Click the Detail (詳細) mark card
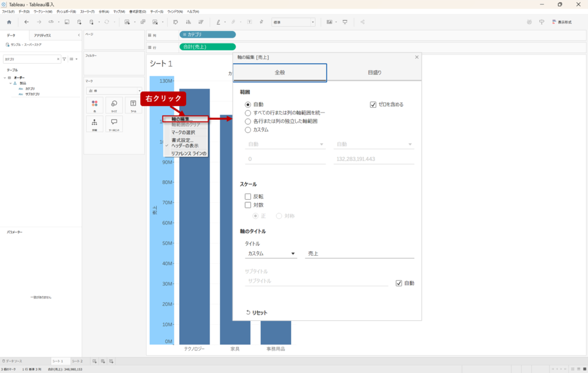588x373 pixels. tap(94, 123)
